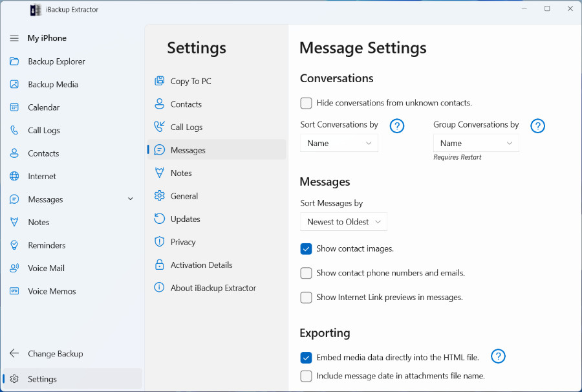Viewport: 582px width, 392px height.
Task: Open help for Embed media data option
Action: click(498, 356)
